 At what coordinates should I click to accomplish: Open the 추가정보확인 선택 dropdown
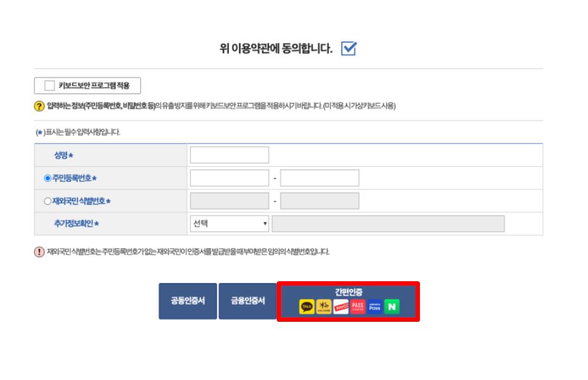(x=229, y=224)
